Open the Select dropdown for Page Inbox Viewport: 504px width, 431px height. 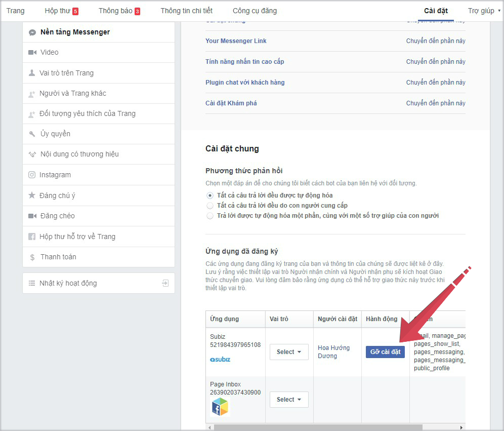point(288,399)
